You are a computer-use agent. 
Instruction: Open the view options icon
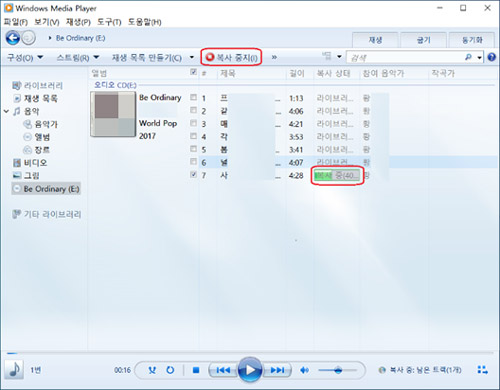tap(327, 56)
